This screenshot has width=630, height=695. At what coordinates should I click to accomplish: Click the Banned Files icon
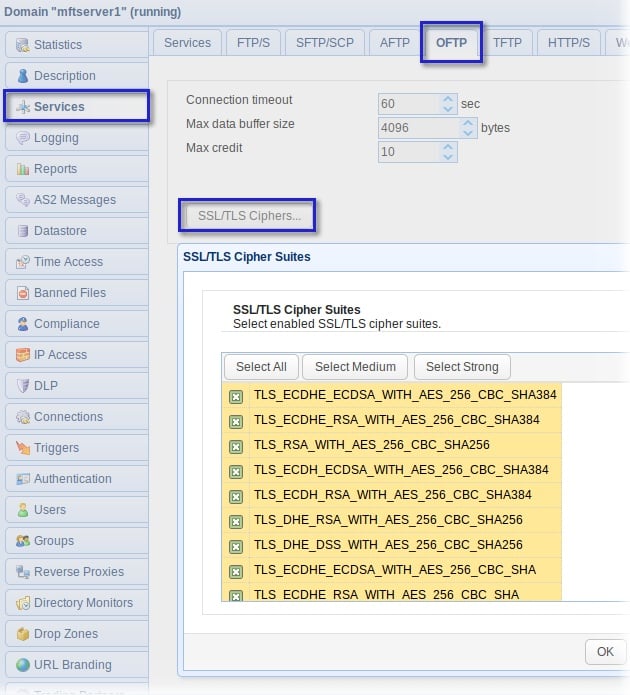pos(22,293)
